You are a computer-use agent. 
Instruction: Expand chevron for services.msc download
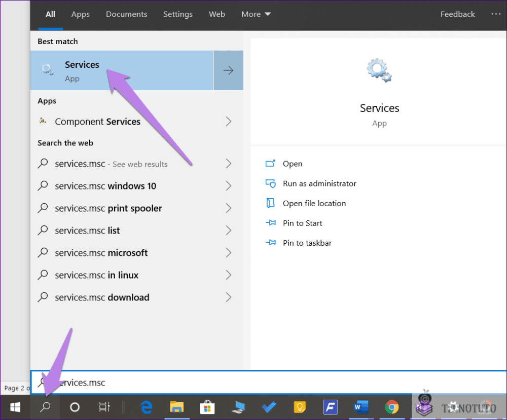pyautogui.click(x=228, y=297)
